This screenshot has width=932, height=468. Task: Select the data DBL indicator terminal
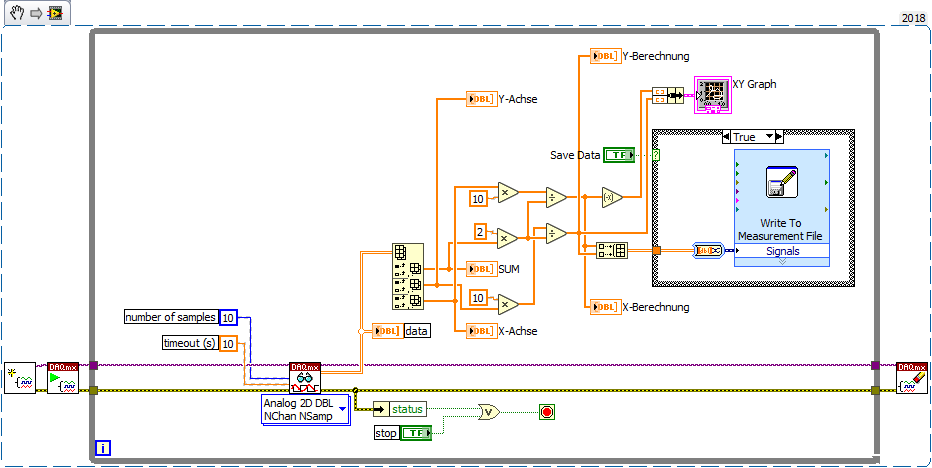pyautogui.click(x=388, y=331)
